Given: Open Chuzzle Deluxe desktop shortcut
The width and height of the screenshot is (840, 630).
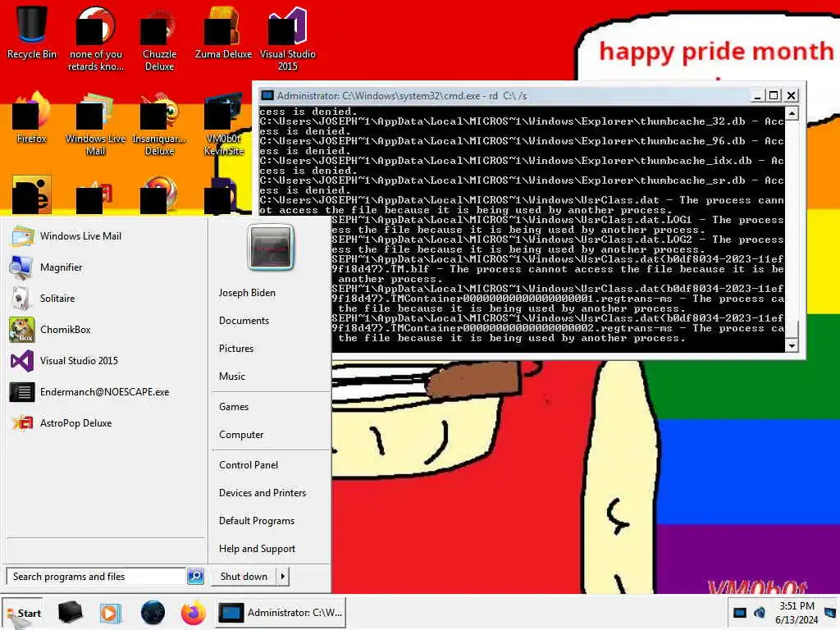Looking at the screenshot, I should click(159, 39).
